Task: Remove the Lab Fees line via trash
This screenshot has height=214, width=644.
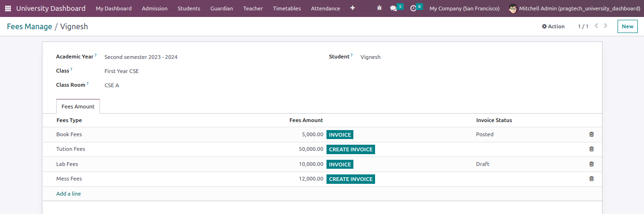Action: click(x=592, y=164)
